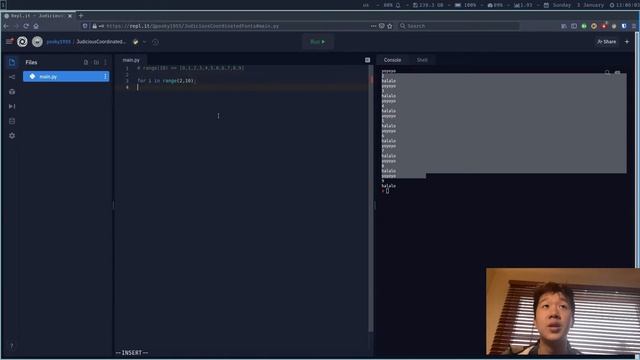Screen dimensions: 640x360
Task: Open the history clock icon in header
Action: coord(156,42)
